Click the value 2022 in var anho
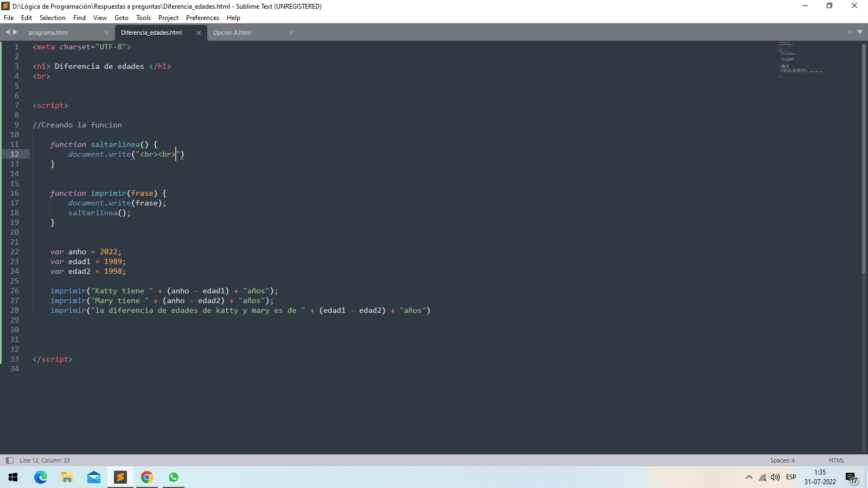Screen dimensions: 868x488 108,252
